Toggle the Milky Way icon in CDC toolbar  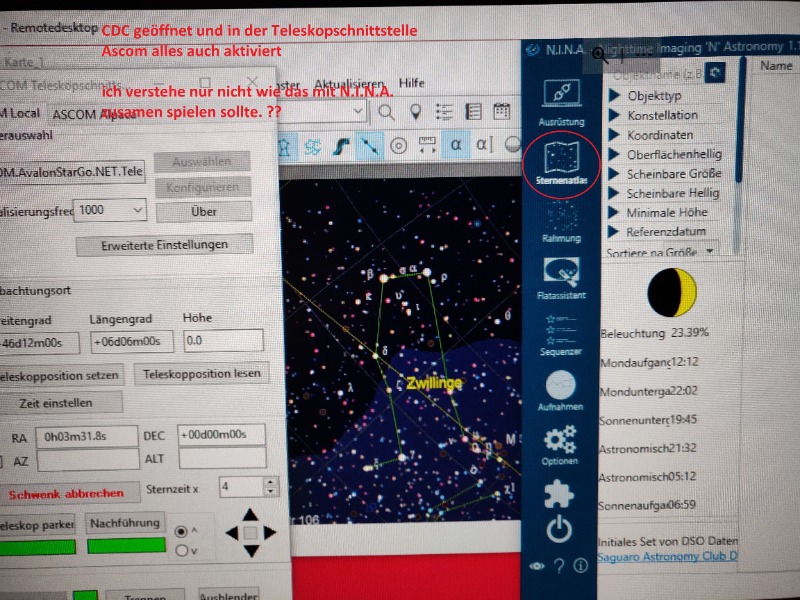tap(341, 146)
